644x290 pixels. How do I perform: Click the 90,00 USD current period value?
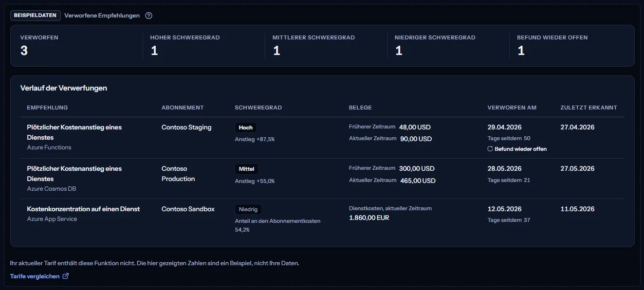click(416, 139)
